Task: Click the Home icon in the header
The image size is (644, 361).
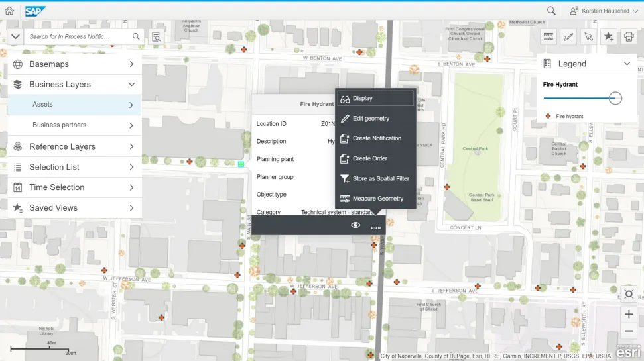Action: click(9, 11)
